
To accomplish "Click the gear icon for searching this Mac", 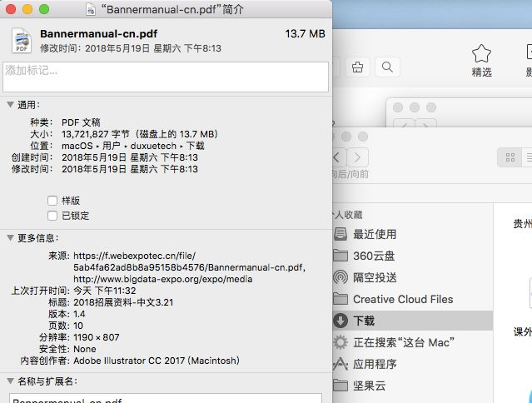I will point(341,342).
